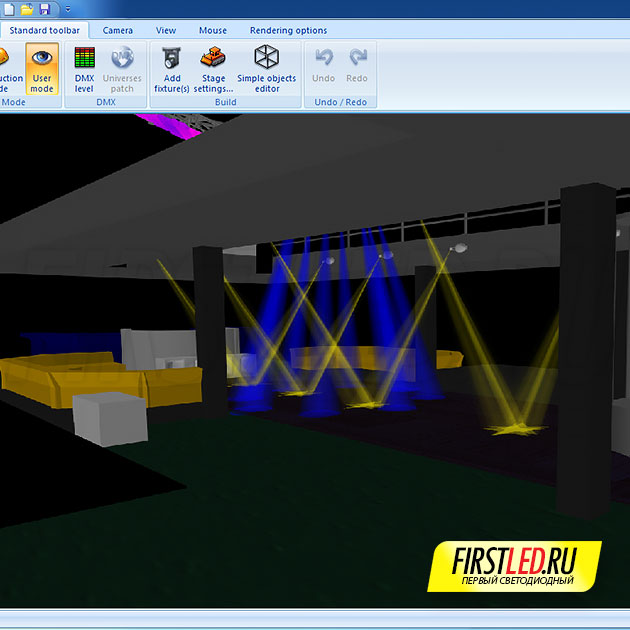Screen dimensions: 630x630
Task: Return to the Standard toolbar tab
Action: [43, 30]
